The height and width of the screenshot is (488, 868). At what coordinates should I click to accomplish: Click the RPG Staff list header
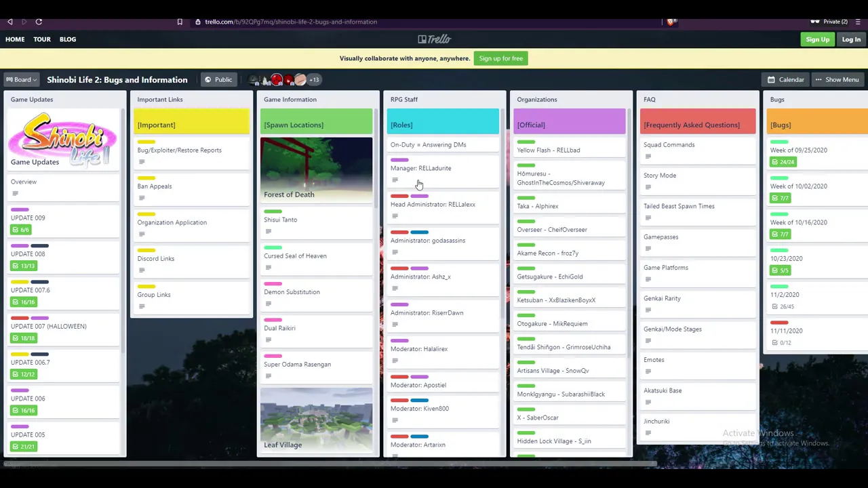point(404,100)
